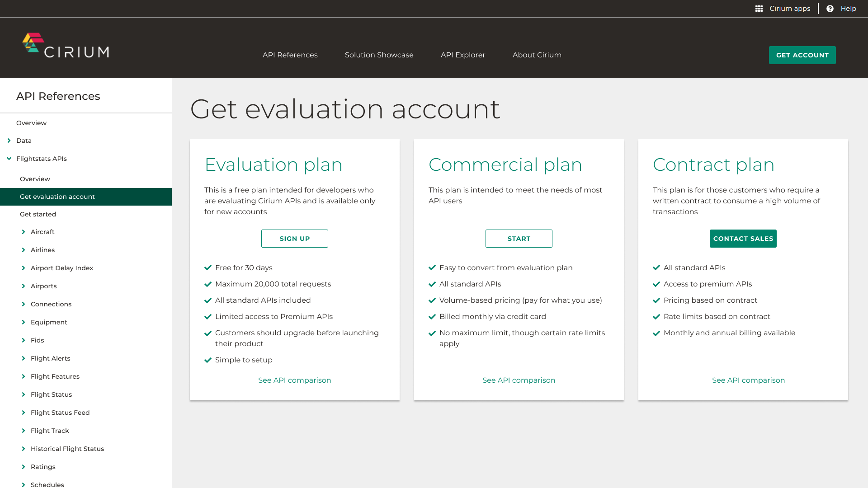Click SIGN UP for Evaluation plan

pyautogui.click(x=295, y=239)
